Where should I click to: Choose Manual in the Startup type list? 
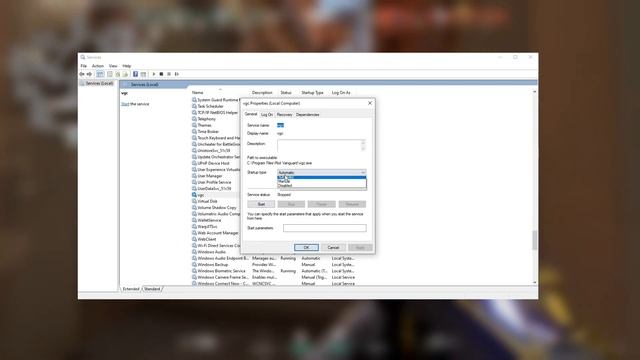click(x=322, y=182)
